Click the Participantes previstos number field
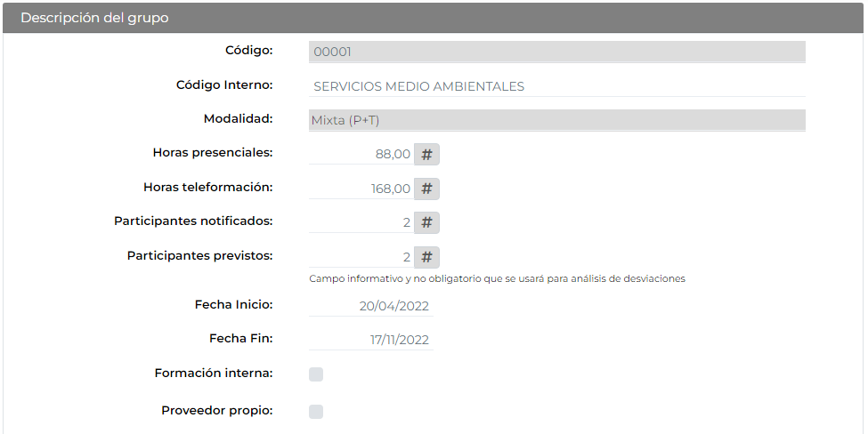 pyautogui.click(x=361, y=257)
